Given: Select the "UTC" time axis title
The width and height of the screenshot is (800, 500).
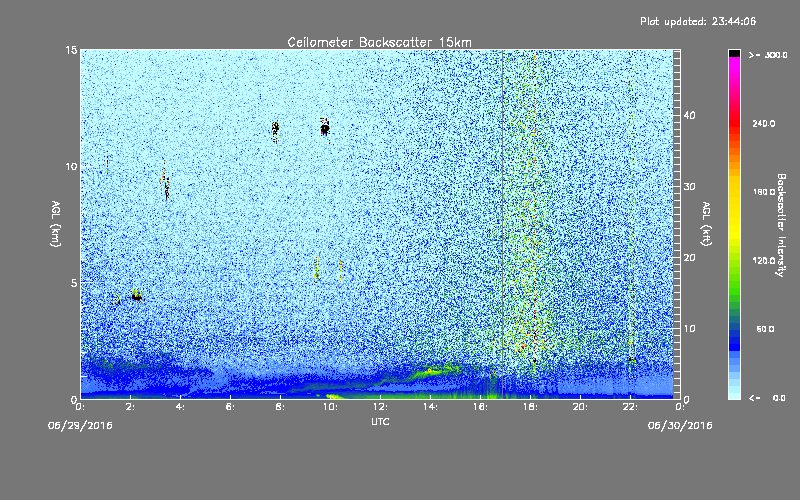Looking at the screenshot, I should pyautogui.click(x=380, y=421).
